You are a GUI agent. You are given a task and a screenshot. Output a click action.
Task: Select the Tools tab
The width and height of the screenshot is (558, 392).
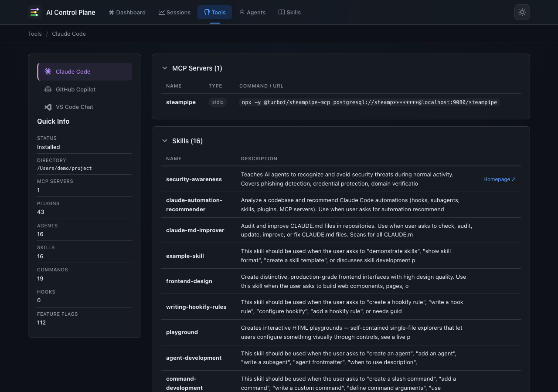point(214,12)
